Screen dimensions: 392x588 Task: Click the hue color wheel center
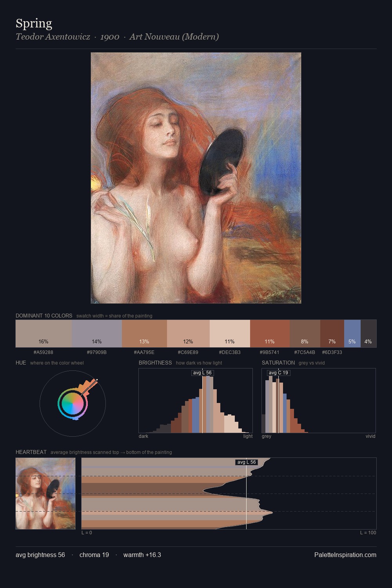coord(73,403)
